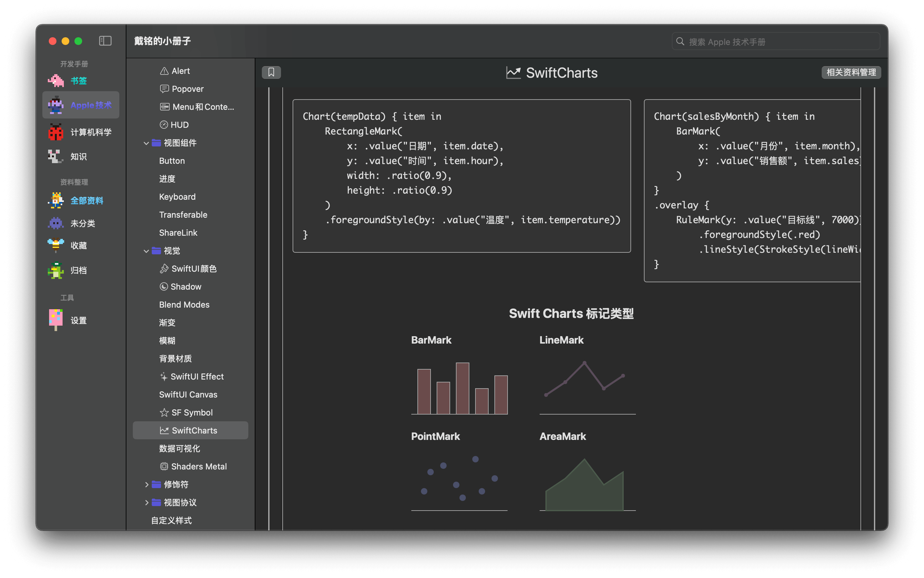Click the PointMark scatter thumbnail

459,483
